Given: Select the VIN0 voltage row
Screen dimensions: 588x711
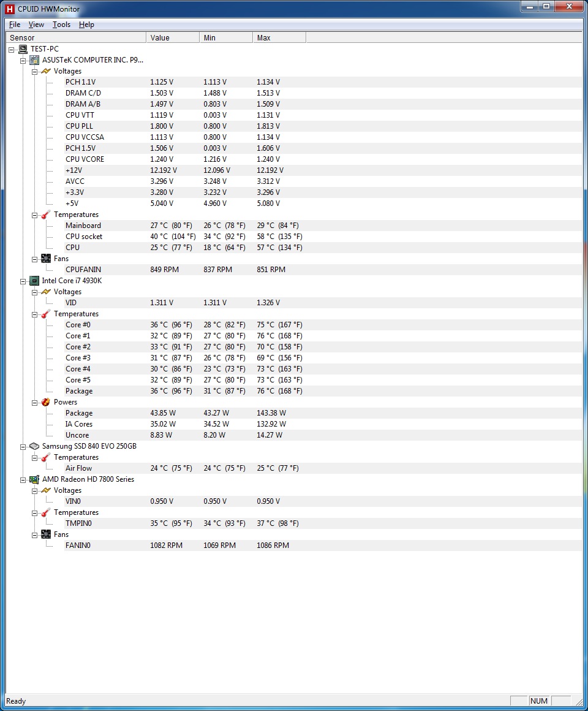Looking at the screenshot, I should click(x=323, y=501).
